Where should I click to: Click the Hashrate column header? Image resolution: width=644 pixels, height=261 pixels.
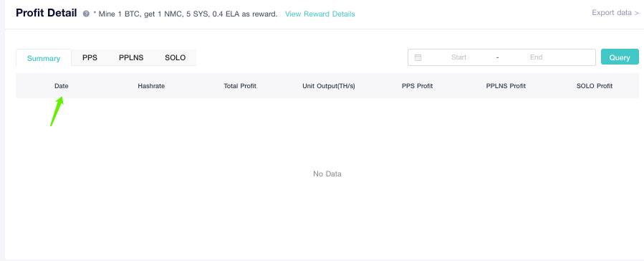[x=151, y=86]
